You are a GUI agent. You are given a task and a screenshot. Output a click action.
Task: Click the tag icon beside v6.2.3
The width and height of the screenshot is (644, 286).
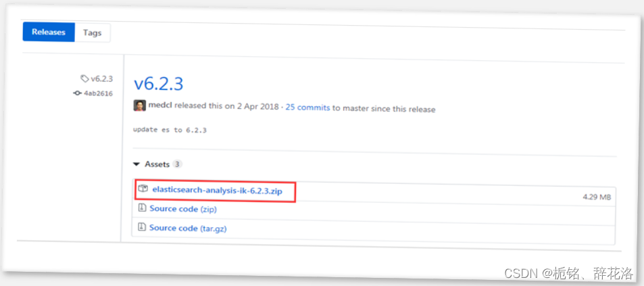click(x=84, y=78)
